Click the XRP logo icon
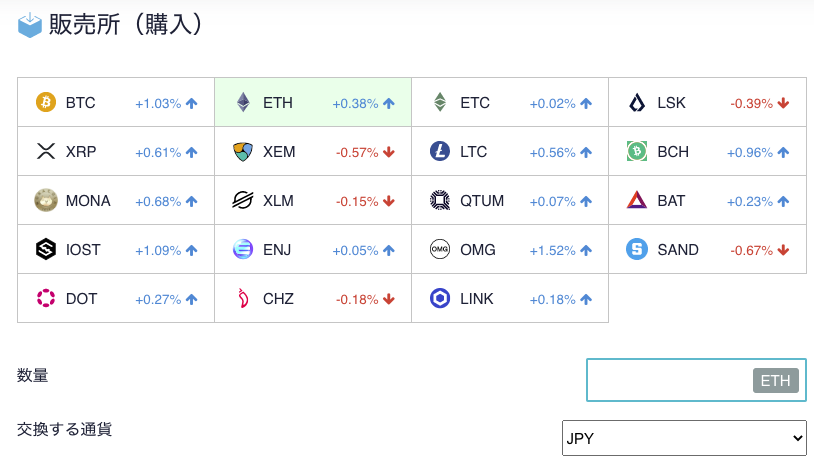The image size is (814, 466). [46, 152]
